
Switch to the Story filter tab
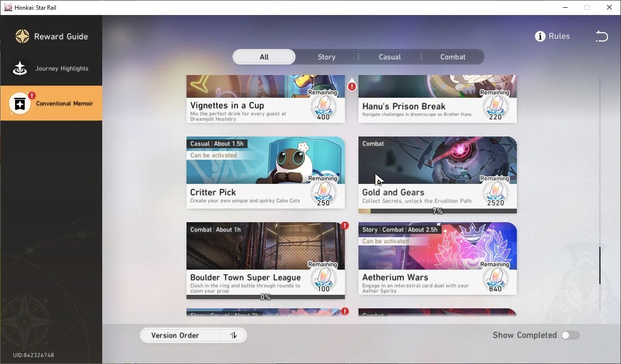(x=326, y=57)
